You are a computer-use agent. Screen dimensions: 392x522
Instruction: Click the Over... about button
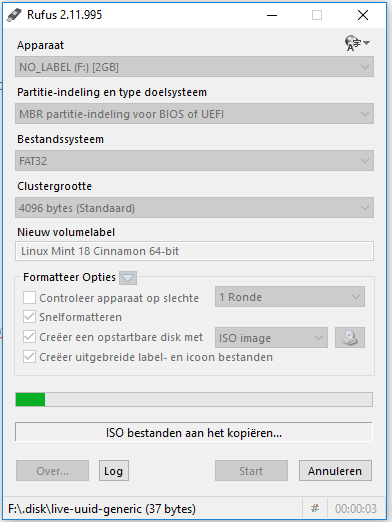pos(52,471)
